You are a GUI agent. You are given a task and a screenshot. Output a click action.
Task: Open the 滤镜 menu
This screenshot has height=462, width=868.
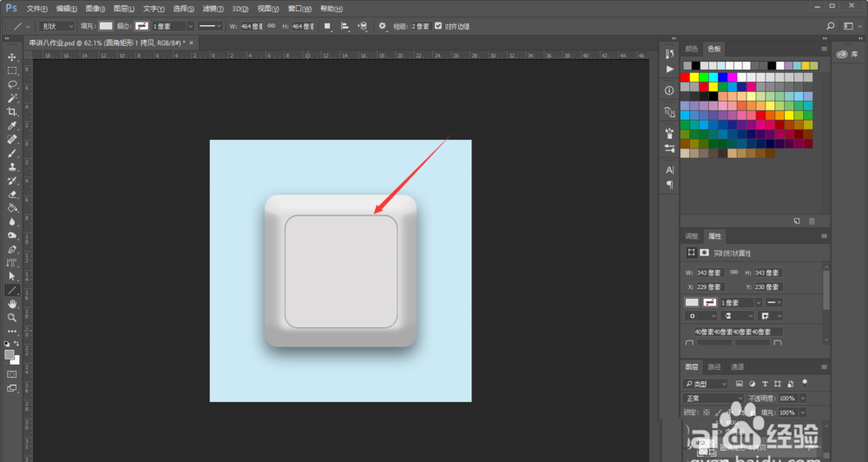(210, 8)
